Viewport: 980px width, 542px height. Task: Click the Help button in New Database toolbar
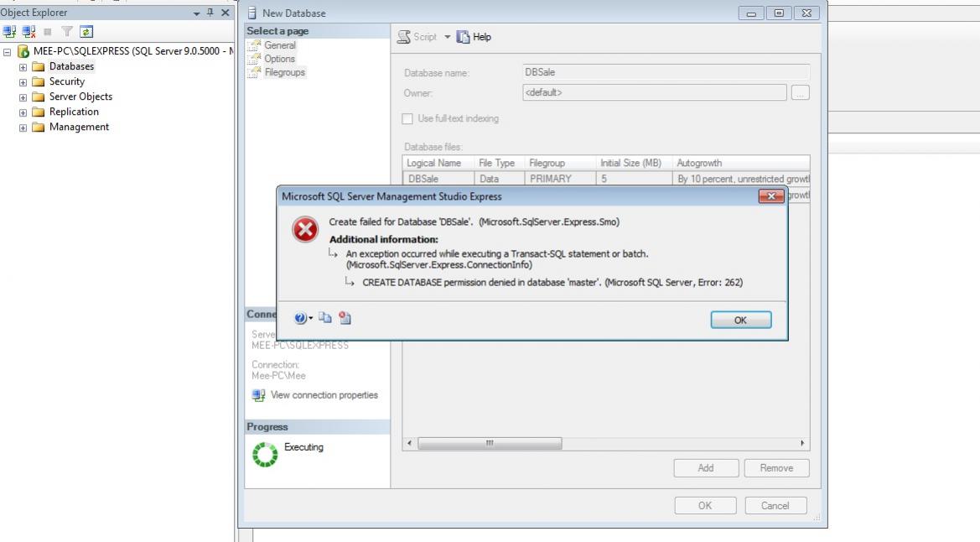click(x=474, y=37)
